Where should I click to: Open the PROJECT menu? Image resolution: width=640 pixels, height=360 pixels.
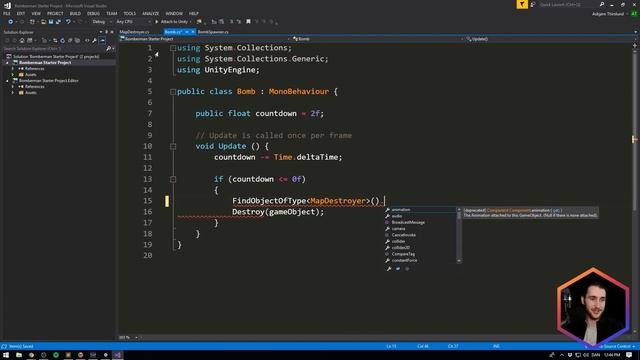pos(55,13)
